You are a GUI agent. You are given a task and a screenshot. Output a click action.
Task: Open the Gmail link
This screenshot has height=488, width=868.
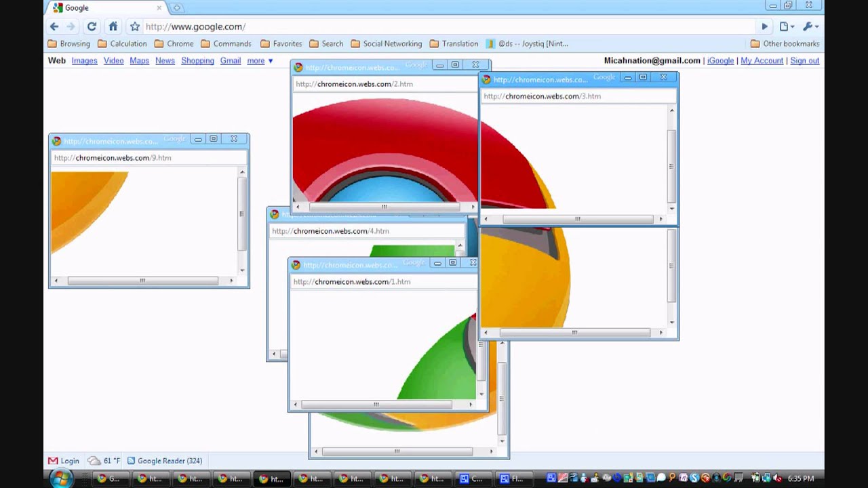point(231,60)
